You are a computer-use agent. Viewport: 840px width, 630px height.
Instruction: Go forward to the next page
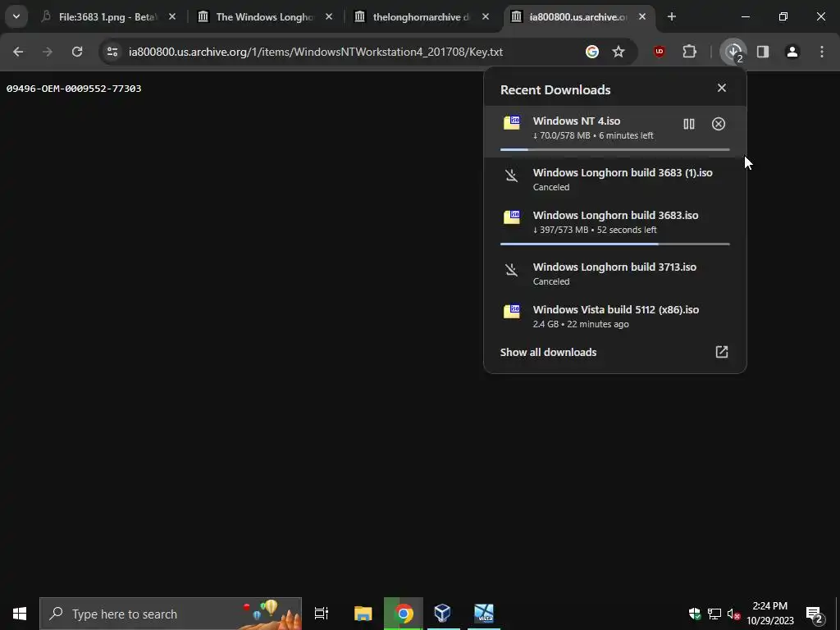(x=48, y=52)
